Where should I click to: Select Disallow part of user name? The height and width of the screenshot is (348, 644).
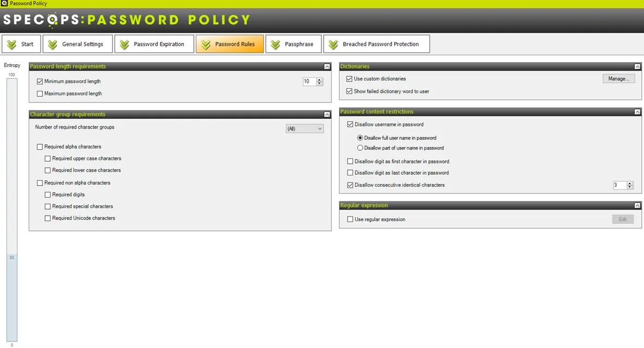[x=360, y=148]
